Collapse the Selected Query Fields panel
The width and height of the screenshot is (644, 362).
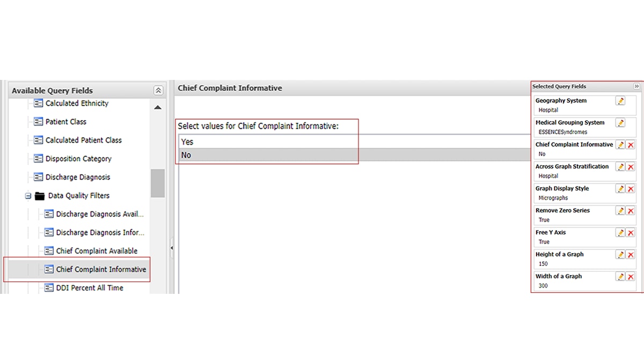coord(636,86)
